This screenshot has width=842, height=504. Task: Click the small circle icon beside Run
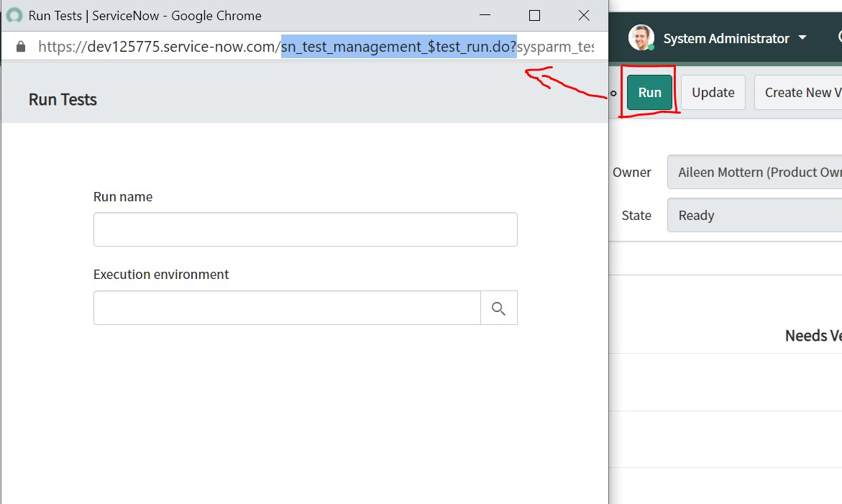point(612,93)
